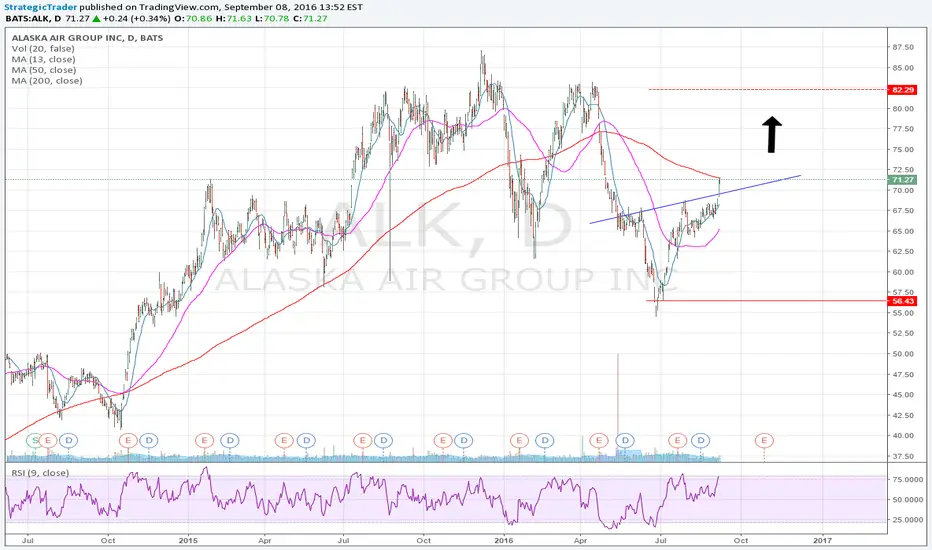The width and height of the screenshot is (932, 550).
Task: Open upcoming earnings marker E after Oct 2016
Action: click(x=764, y=441)
